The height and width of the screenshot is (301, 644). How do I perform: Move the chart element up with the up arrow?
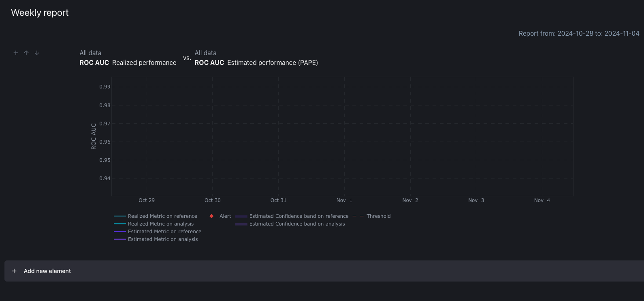click(x=26, y=53)
